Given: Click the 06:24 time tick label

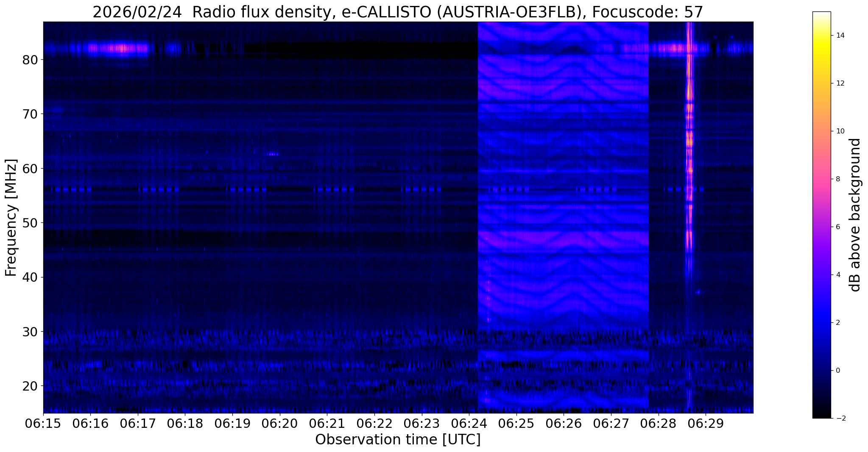Looking at the screenshot, I should 469,424.
